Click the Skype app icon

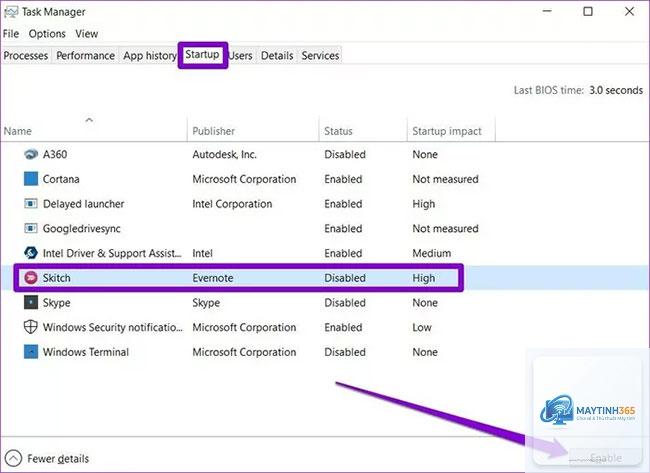31,302
